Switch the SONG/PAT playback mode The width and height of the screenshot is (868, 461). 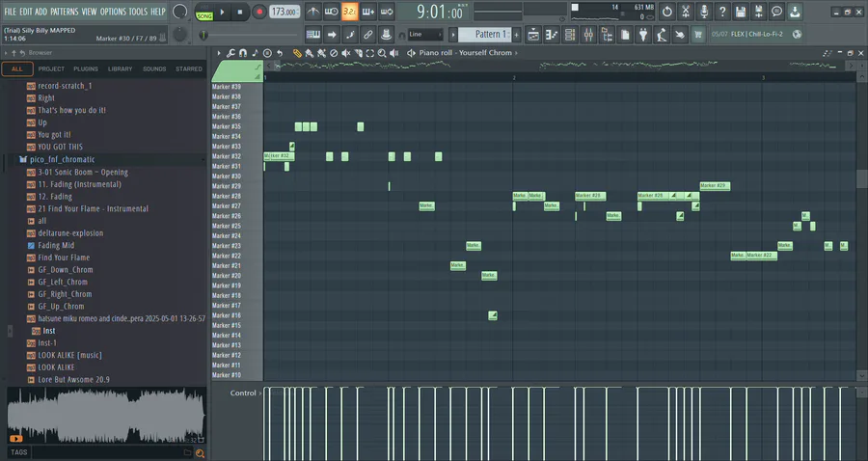coord(204,12)
